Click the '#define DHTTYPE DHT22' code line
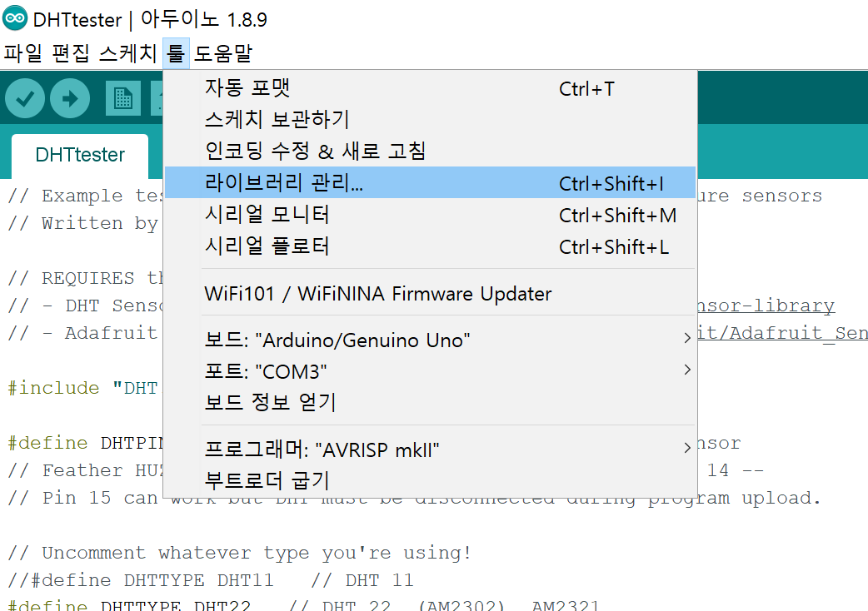868x611 pixels. point(303,605)
